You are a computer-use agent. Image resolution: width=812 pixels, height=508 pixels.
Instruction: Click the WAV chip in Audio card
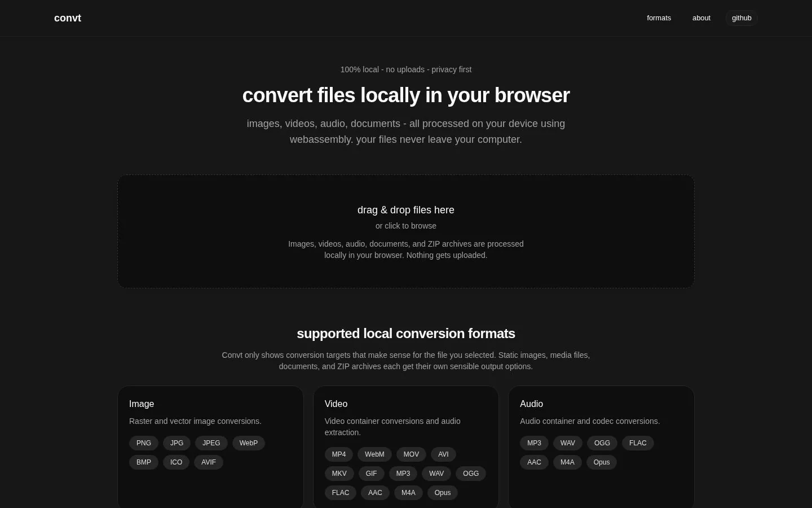tap(568, 443)
